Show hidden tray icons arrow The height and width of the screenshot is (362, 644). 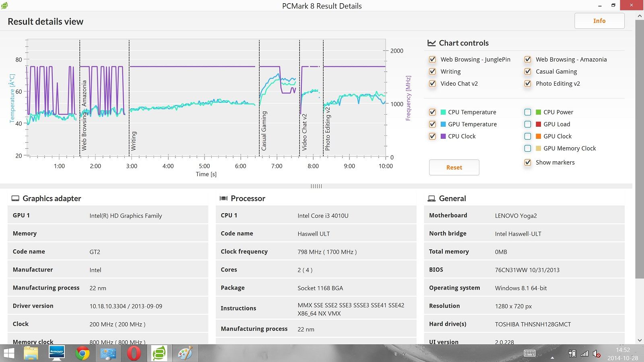tap(552, 357)
